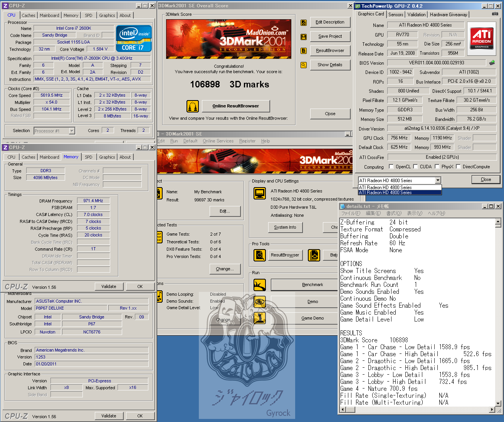Image resolution: width=504 pixels, height=422 pixels.
Task: Click Validate in the memory CPU-Z window
Action: [109, 286]
